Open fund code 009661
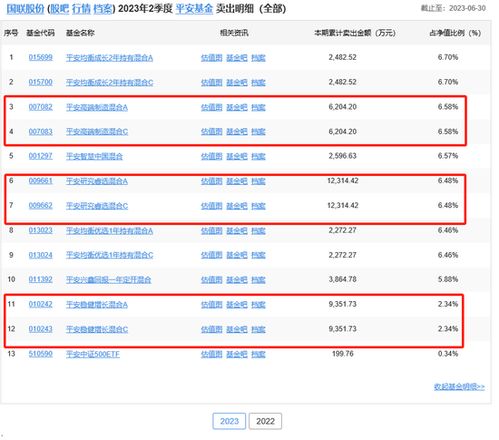 click(41, 181)
